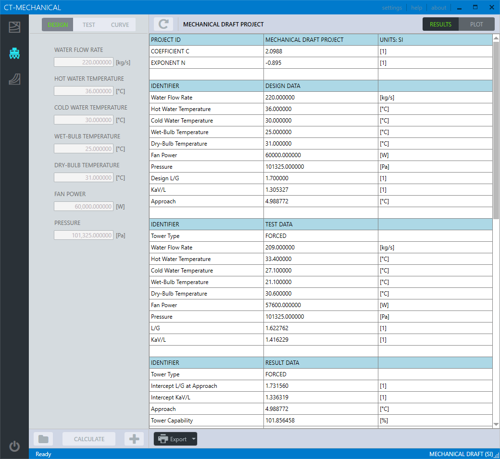This screenshot has height=459, width=500.
Task: Click the CALCULATE button
Action: click(89, 439)
